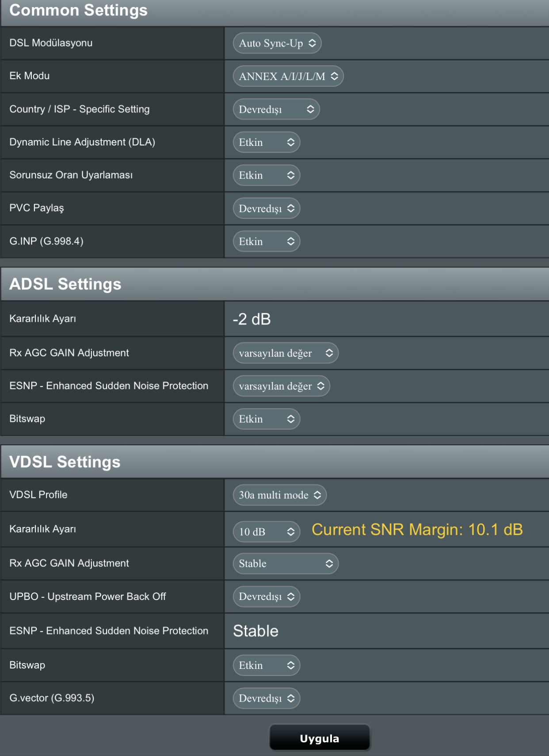This screenshot has width=549, height=756.
Task: Expand the Ek Modu ANNEX selector
Action: (288, 76)
